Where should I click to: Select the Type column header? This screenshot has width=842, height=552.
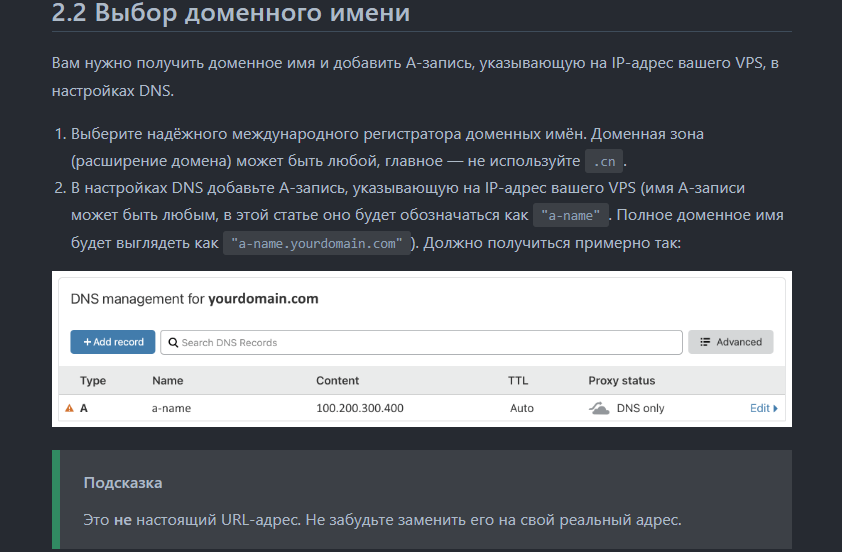[x=93, y=381]
